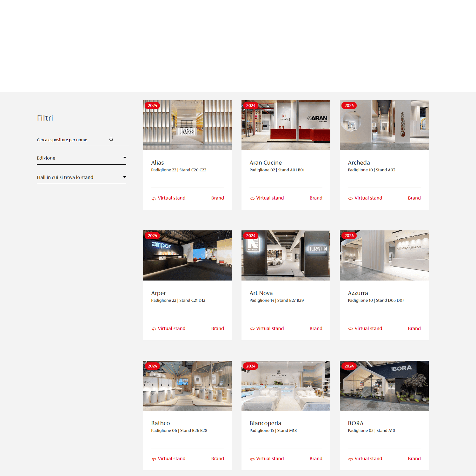Image resolution: width=476 pixels, height=476 pixels.
Task: Click the virtual stand icon for Art Nova
Action: tap(252, 329)
